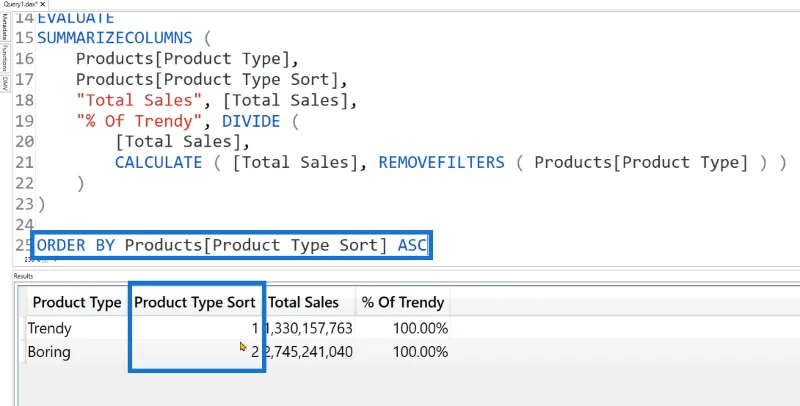Screen dimensions: 800x406
Task: Click the DIVIDE function on line 19
Action: click(251, 121)
